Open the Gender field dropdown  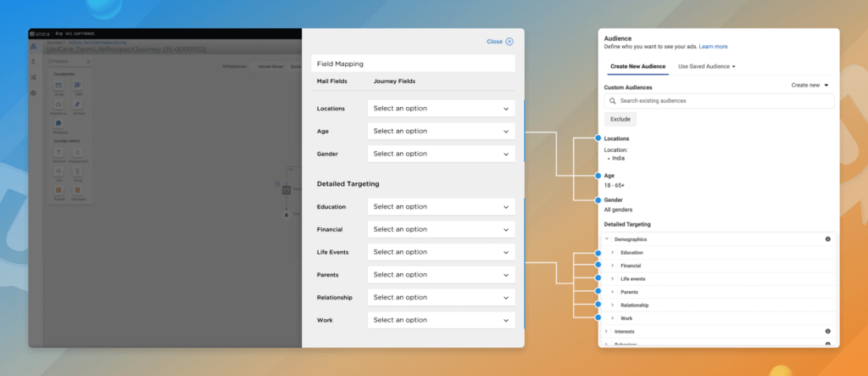coord(441,154)
